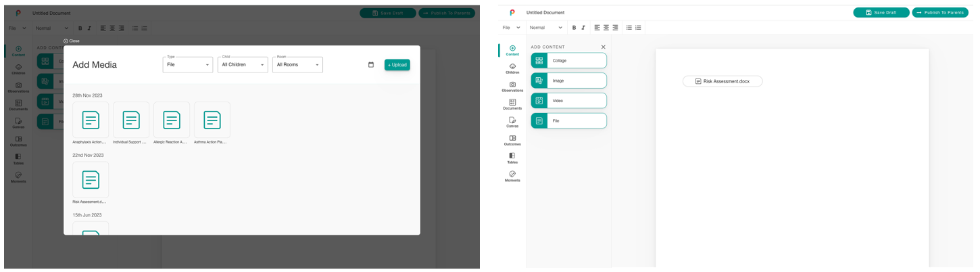Center align text in the right editor toolbar
Screen dimensions: 980x272
[x=606, y=28]
